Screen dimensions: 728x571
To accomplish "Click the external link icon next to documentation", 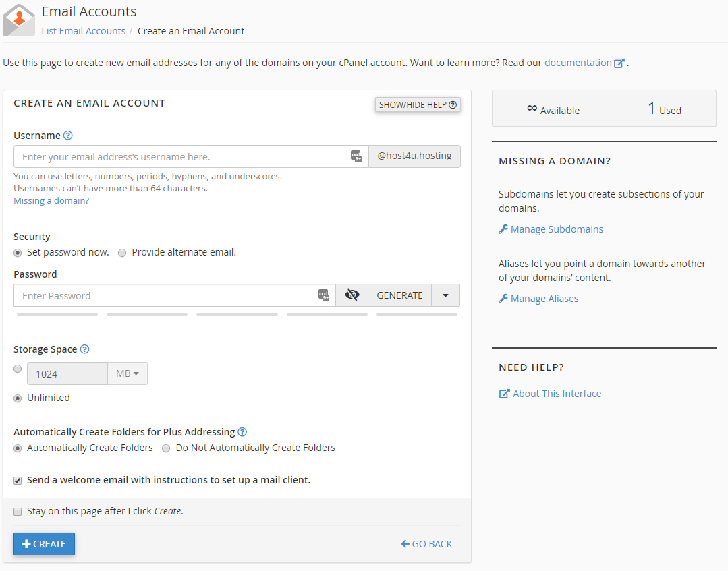I will tap(619, 62).
